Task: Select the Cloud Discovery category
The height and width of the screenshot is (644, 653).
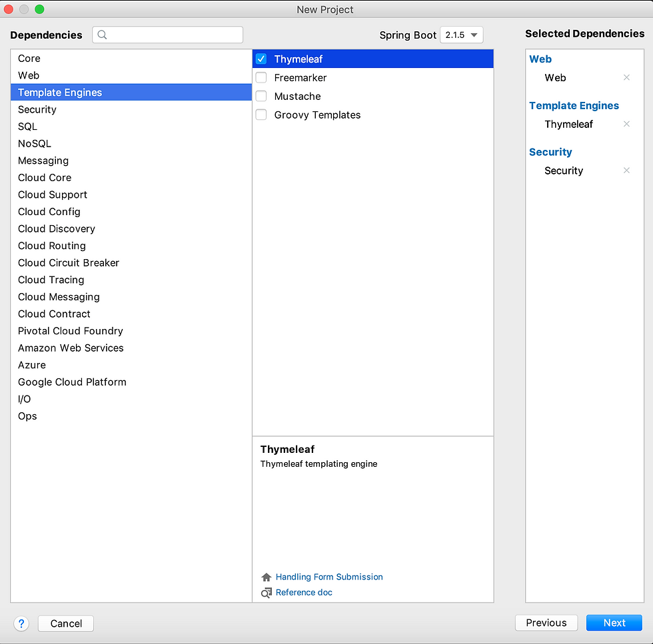Action: click(131, 229)
